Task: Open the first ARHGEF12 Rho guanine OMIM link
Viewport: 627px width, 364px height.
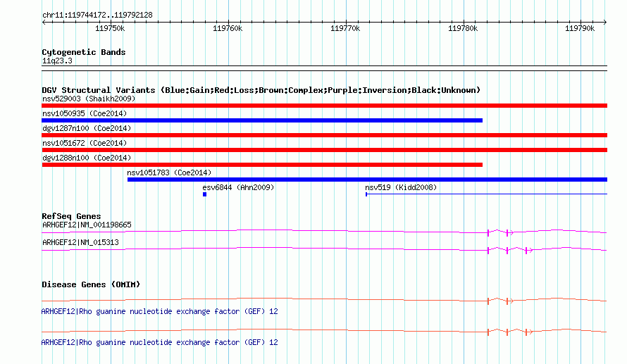Action: (x=159, y=311)
